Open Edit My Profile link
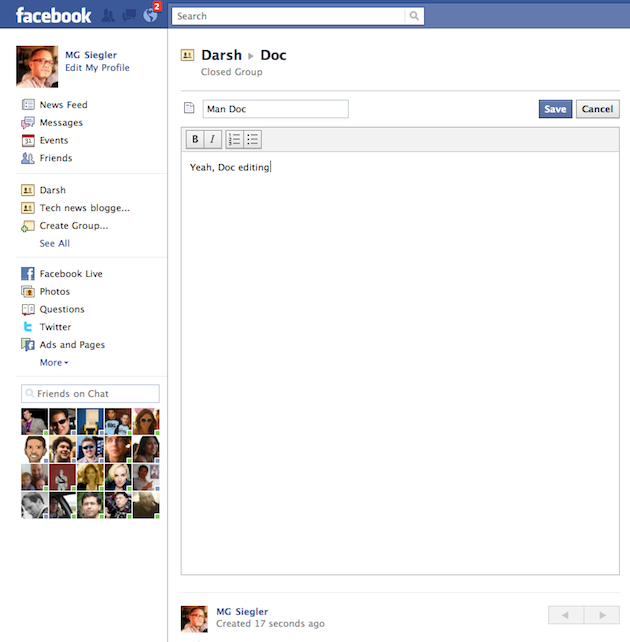The image size is (630, 642). (97, 68)
